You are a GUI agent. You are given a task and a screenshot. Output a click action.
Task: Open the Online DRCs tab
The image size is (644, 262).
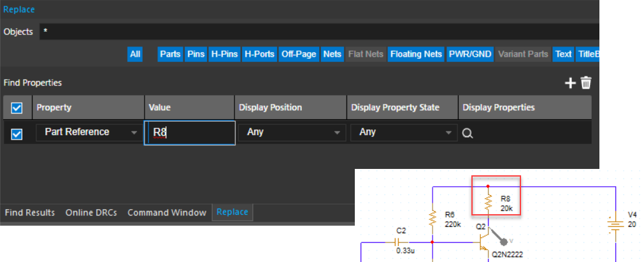[91, 212]
